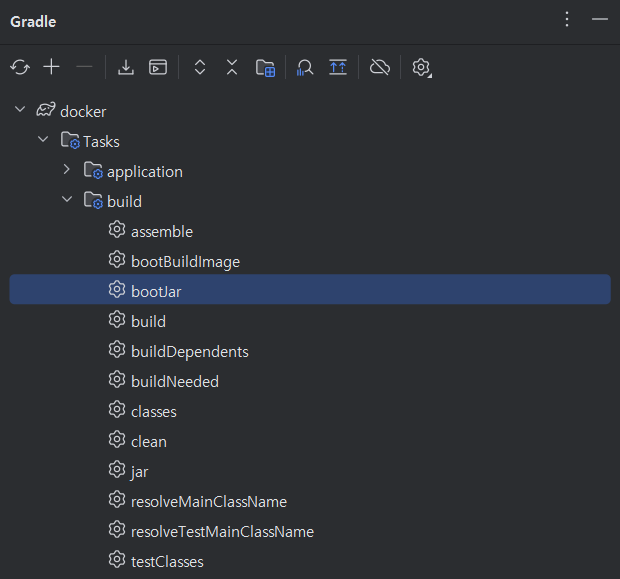
Task: Click the Download Sources icon
Action: (x=126, y=67)
